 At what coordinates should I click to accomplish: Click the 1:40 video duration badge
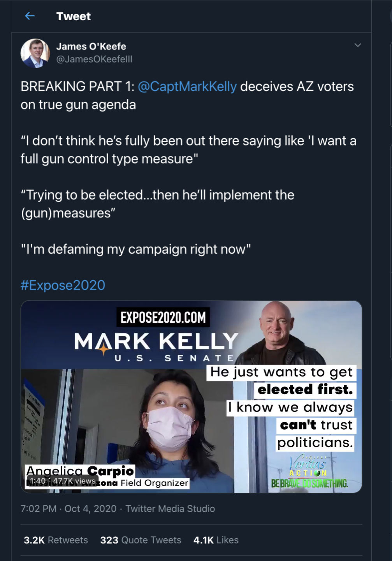click(38, 481)
